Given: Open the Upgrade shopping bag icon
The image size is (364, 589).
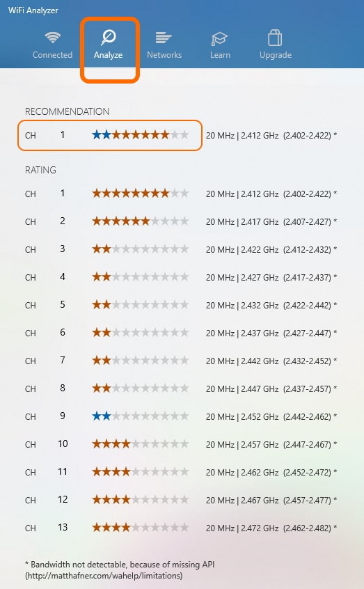Looking at the screenshot, I should pyautogui.click(x=275, y=38).
